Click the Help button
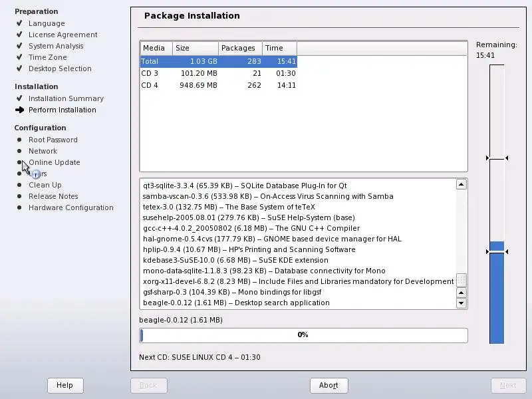The image size is (532, 399). coord(65,386)
